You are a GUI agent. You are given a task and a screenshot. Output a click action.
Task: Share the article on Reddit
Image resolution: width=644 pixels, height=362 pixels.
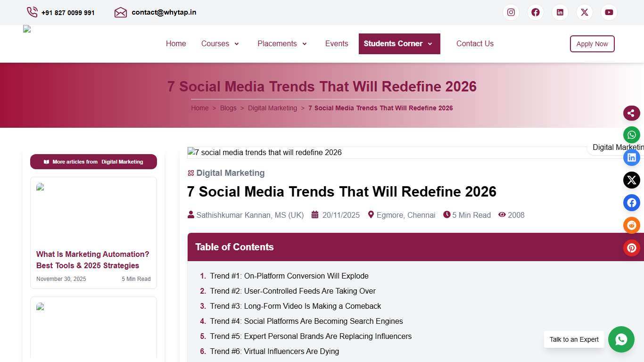tap(632, 225)
